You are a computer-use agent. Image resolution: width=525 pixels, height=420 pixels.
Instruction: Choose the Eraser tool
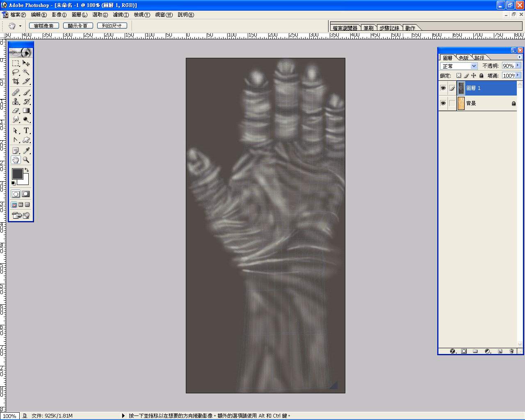(16, 111)
